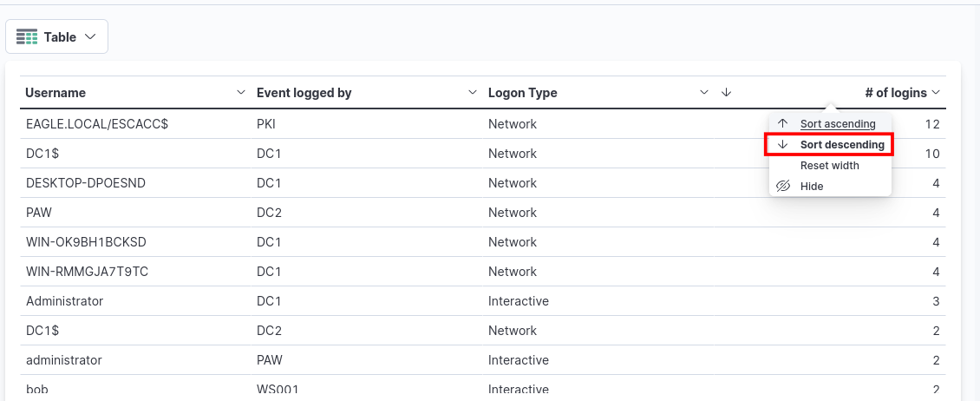Open the Table visualization type dropdown
Viewport: 980px width, 401px height.
[56, 37]
